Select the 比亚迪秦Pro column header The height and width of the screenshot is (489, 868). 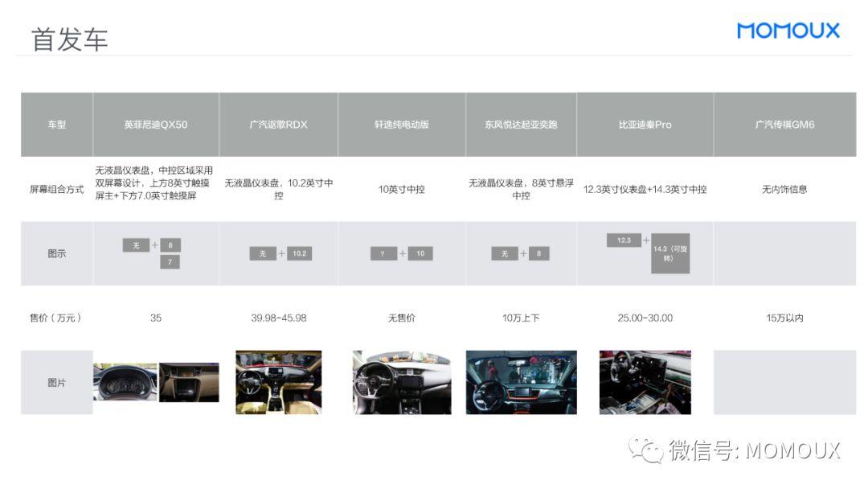[x=645, y=125]
